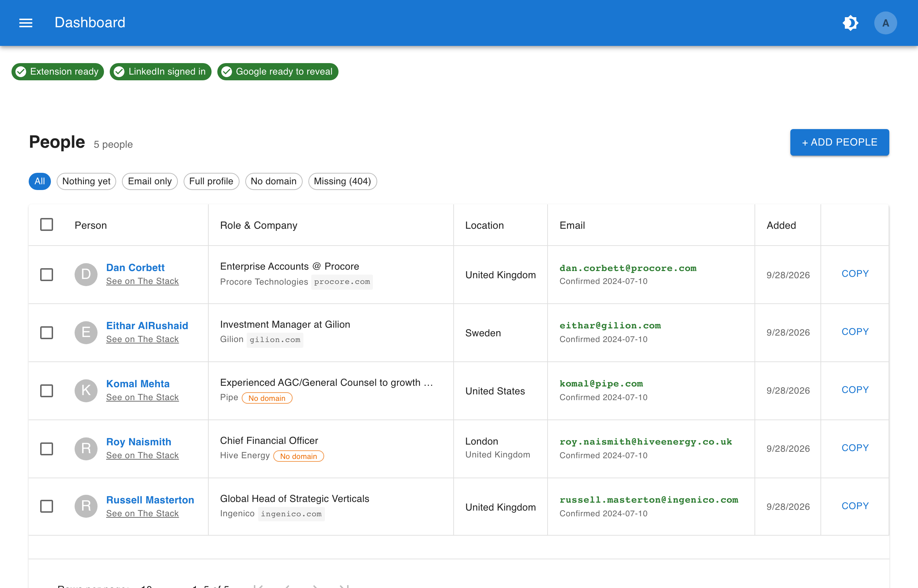Image resolution: width=918 pixels, height=588 pixels.
Task: Select the Roy Naismith row checkbox
Action: pyautogui.click(x=47, y=449)
